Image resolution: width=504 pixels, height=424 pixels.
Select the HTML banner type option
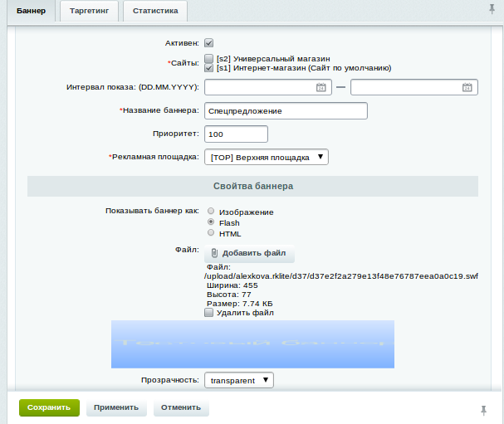point(211,233)
